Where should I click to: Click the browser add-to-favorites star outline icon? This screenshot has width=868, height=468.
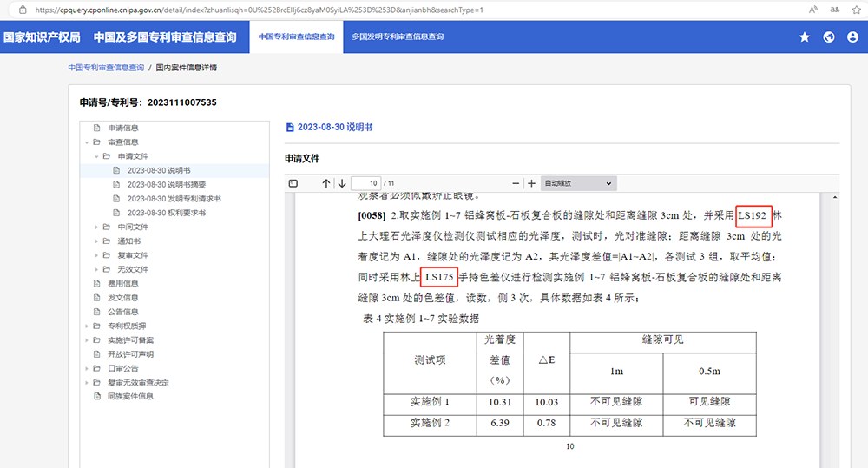pos(857,10)
